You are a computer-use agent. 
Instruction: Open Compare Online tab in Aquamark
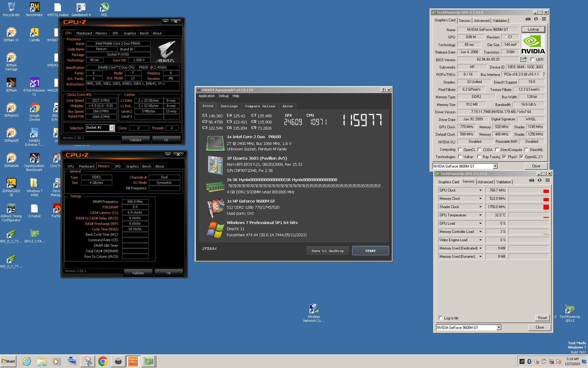tap(260, 106)
